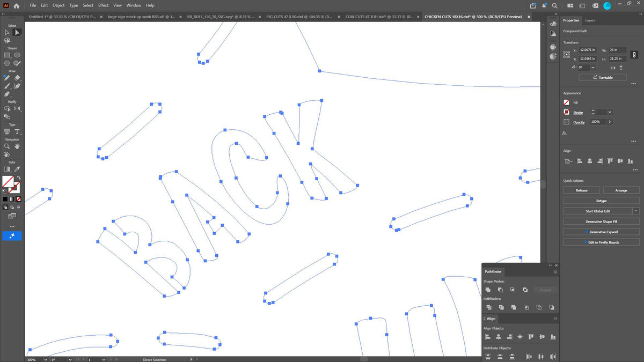Open Align To dropdown in Properties
The width and height of the screenshot is (644, 362).
[x=568, y=161]
